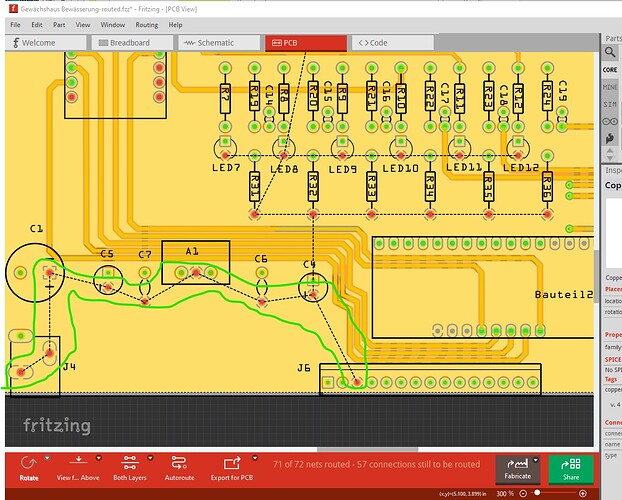Click the parts search magnifier icon
This screenshot has height=500, width=622.
tap(610, 52)
